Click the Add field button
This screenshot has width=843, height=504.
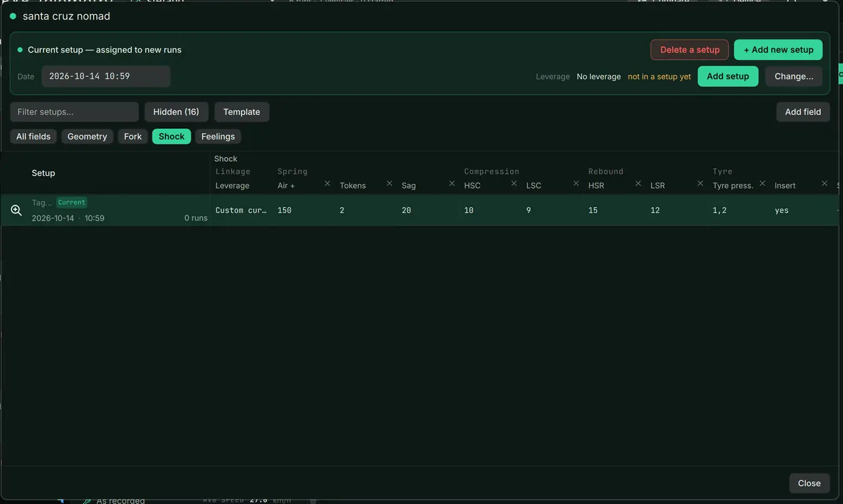(x=803, y=112)
